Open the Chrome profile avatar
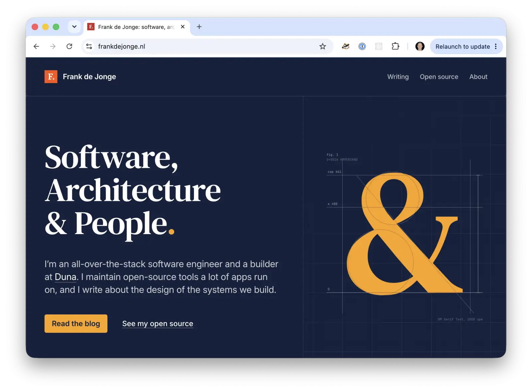532x392 pixels. 420,47
